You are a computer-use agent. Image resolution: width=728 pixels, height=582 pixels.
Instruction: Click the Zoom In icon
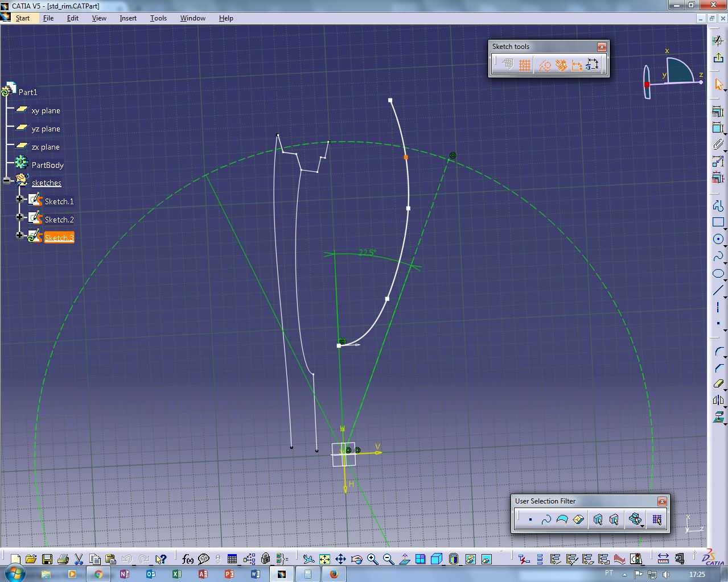(x=372, y=559)
